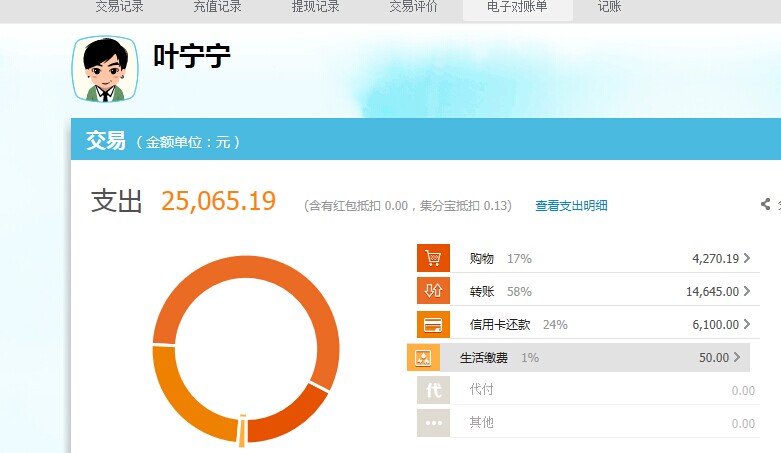Click the 代付 0.00 amount
The height and width of the screenshot is (453, 781).
(x=743, y=391)
